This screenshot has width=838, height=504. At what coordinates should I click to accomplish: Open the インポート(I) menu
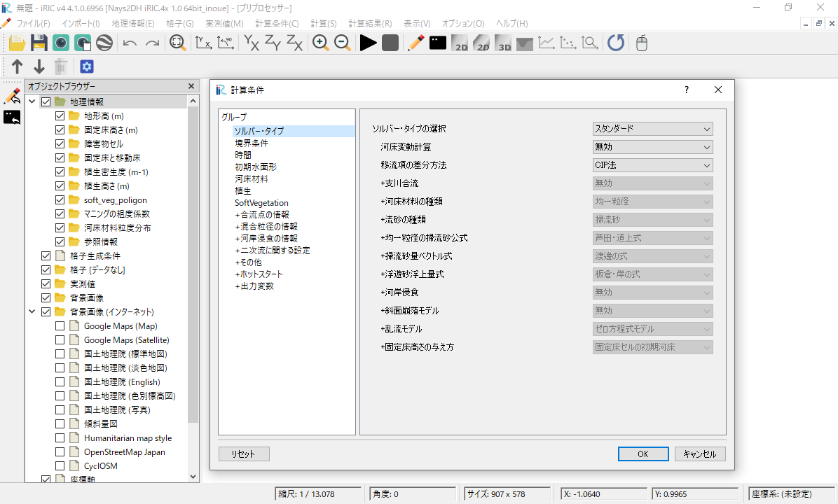point(81,24)
